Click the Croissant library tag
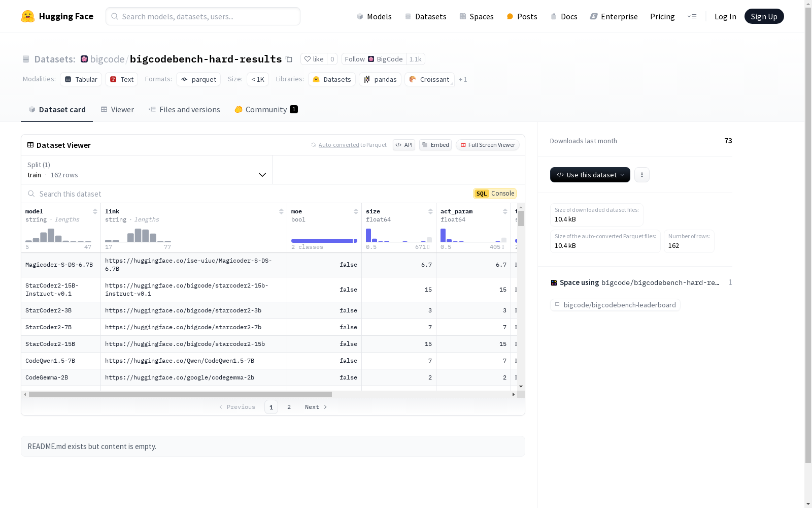The image size is (812, 508). 429,79
